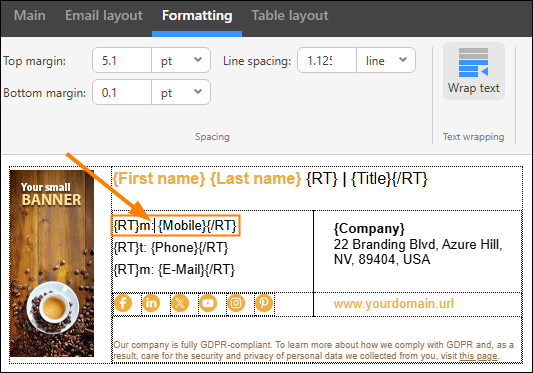Click the Pinterest social icon

point(264,303)
